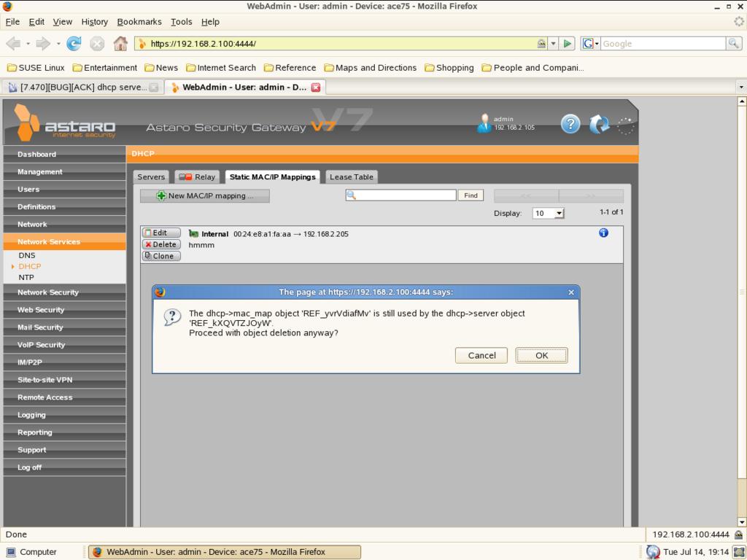Click the Firefox Back arrow
Screen dimensions: 747x560
point(13,44)
